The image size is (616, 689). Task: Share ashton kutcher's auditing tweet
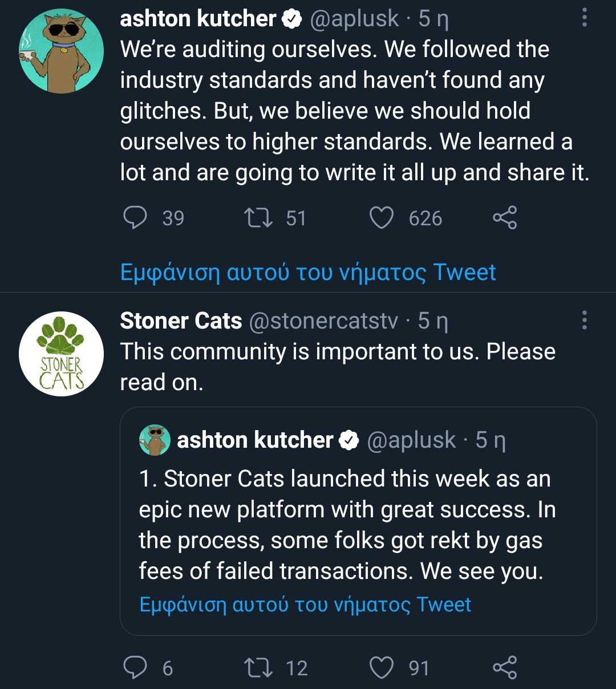(x=505, y=218)
